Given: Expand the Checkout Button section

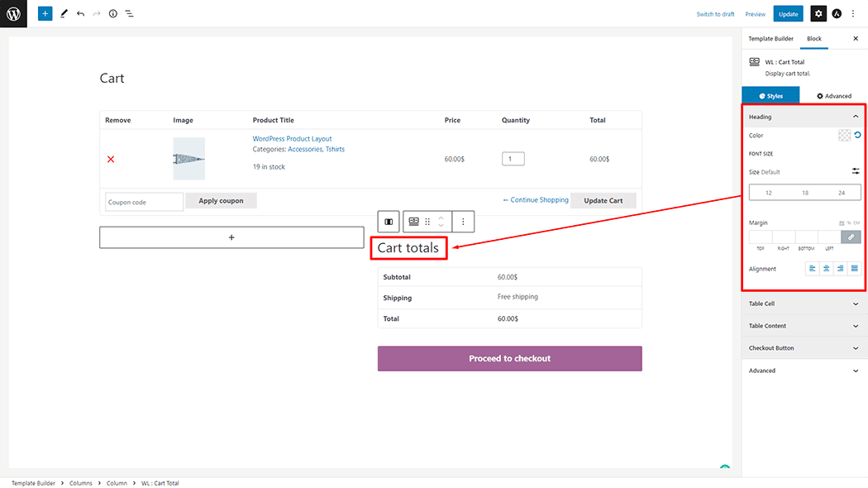Looking at the screenshot, I should (x=802, y=347).
